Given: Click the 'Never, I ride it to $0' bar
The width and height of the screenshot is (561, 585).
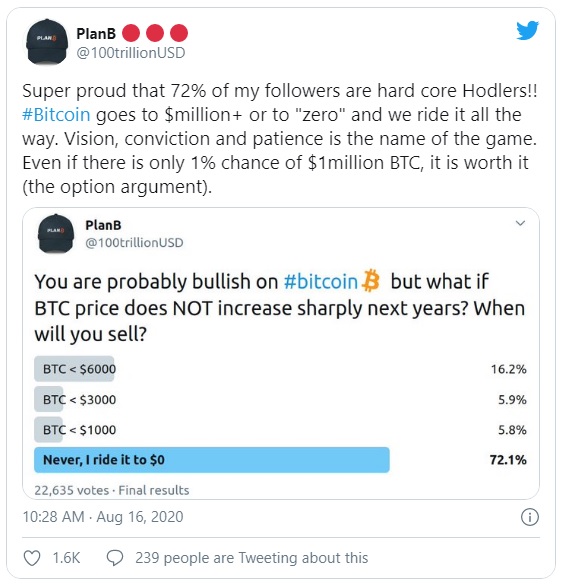Looking at the screenshot, I should tap(212, 460).
